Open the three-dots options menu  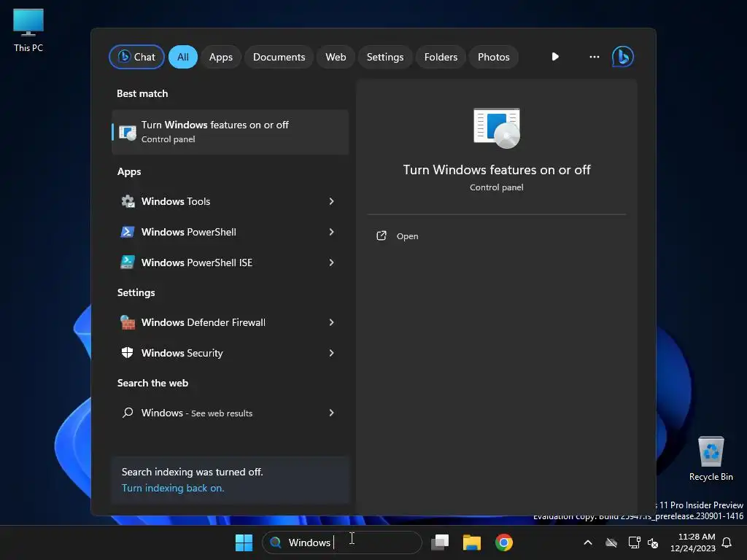click(594, 57)
